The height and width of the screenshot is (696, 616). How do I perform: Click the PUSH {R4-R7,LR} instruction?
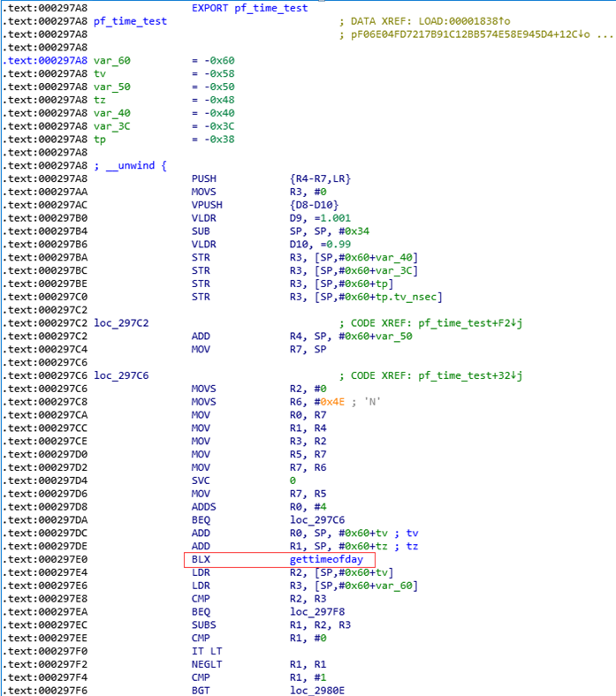pos(271,179)
